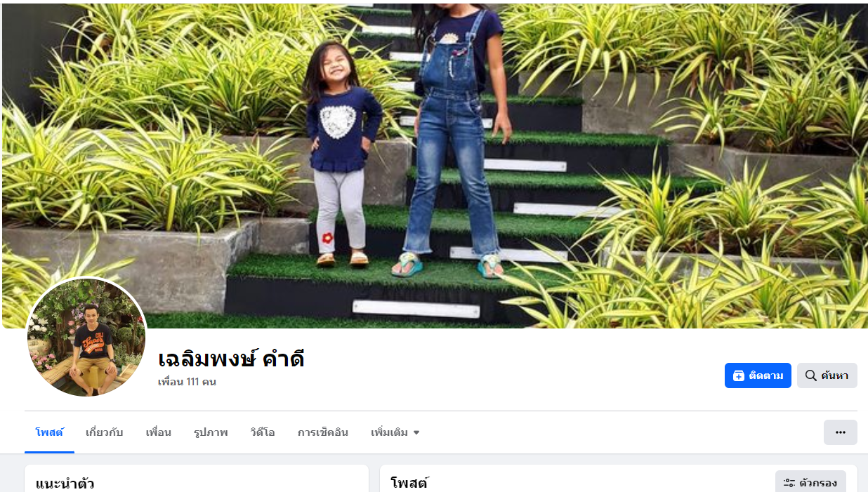This screenshot has width=868, height=492.
Task: Click the profile name เฉลิมพงษ์ คำดี
Action: tap(231, 359)
